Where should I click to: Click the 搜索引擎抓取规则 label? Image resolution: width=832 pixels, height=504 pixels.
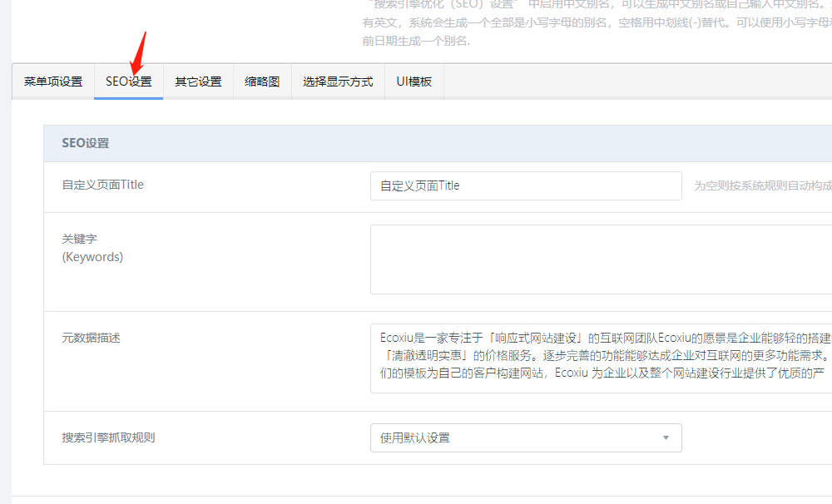108,437
